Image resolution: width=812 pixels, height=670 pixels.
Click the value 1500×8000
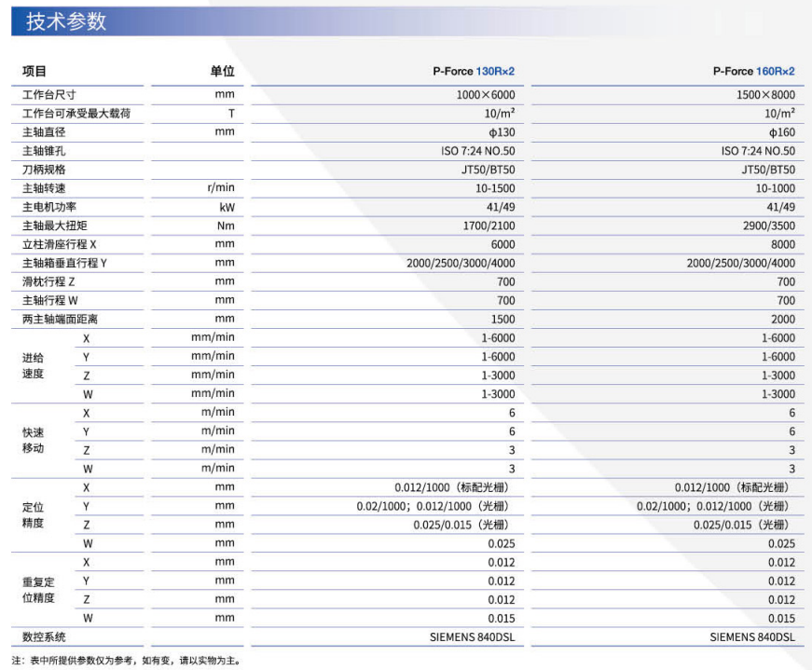766,95
